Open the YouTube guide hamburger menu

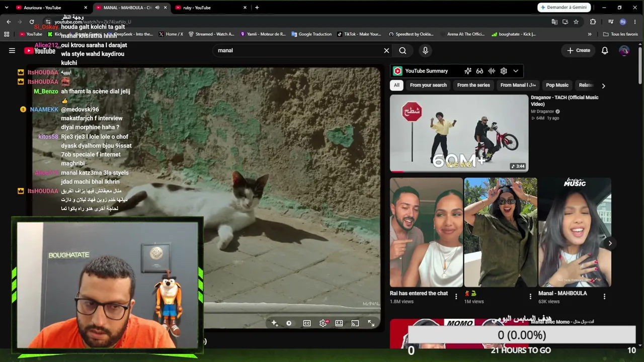tap(12, 50)
